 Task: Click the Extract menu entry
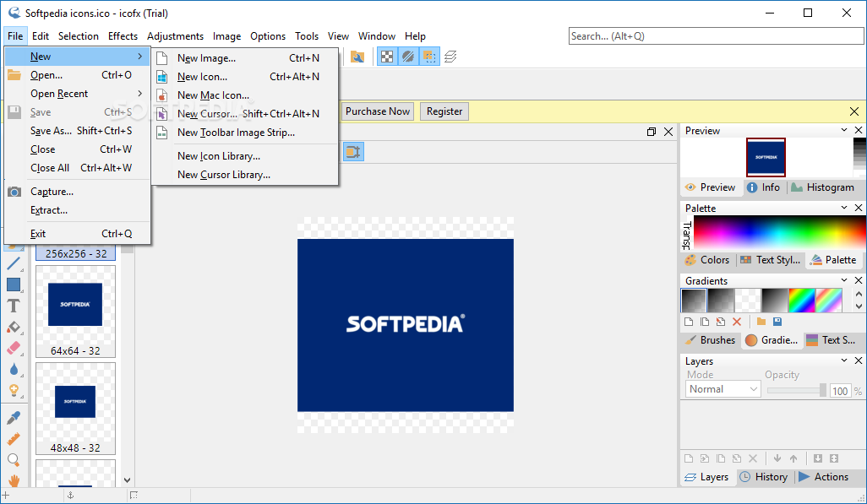pos(78,210)
